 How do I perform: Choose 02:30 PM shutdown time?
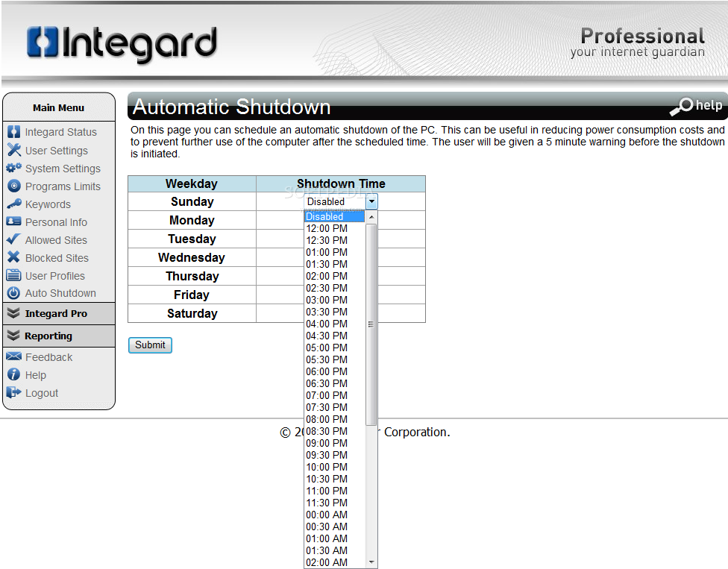334,288
